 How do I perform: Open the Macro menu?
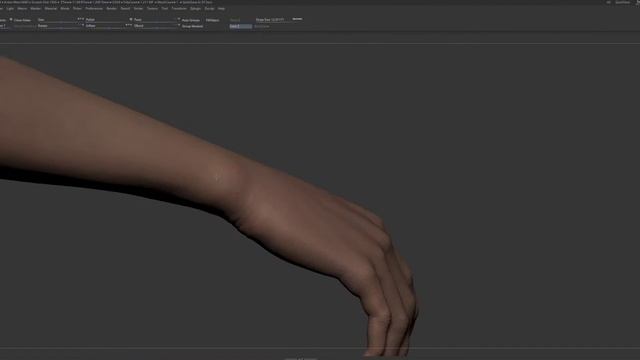(x=22, y=9)
